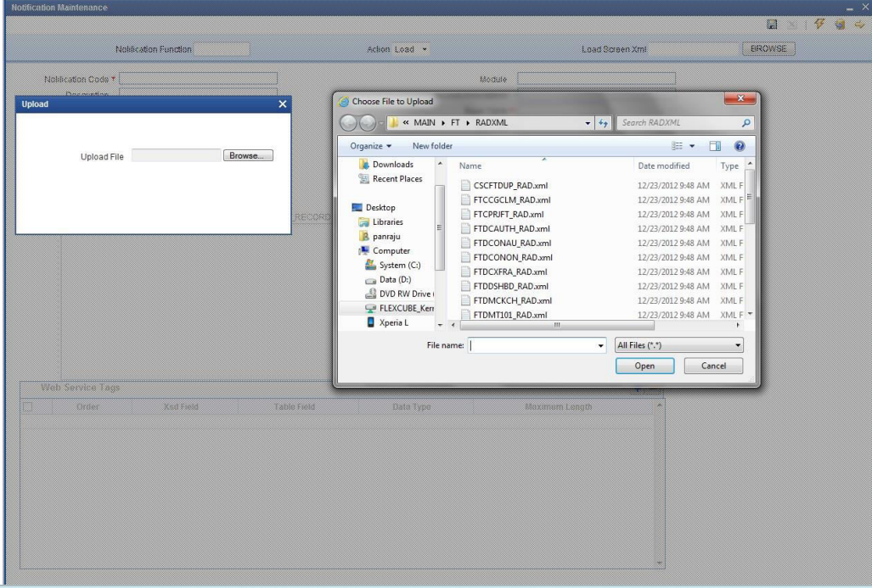This screenshot has width=872, height=588.
Task: Focus the File name input field
Action: (x=532, y=345)
